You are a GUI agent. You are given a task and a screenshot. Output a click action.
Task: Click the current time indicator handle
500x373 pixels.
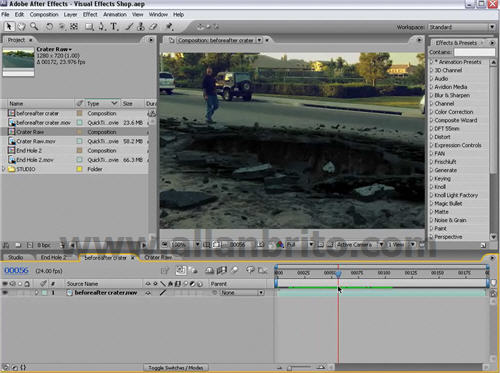338,274
